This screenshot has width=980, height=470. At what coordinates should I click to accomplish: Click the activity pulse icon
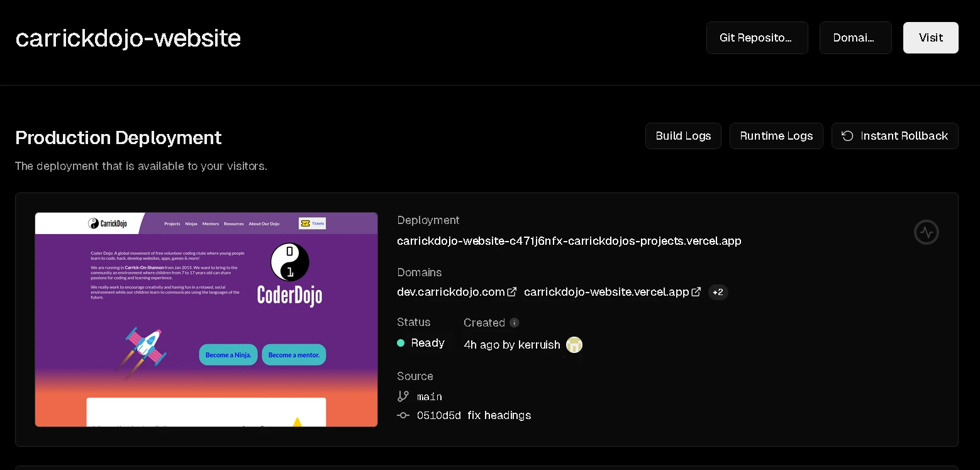(926, 232)
